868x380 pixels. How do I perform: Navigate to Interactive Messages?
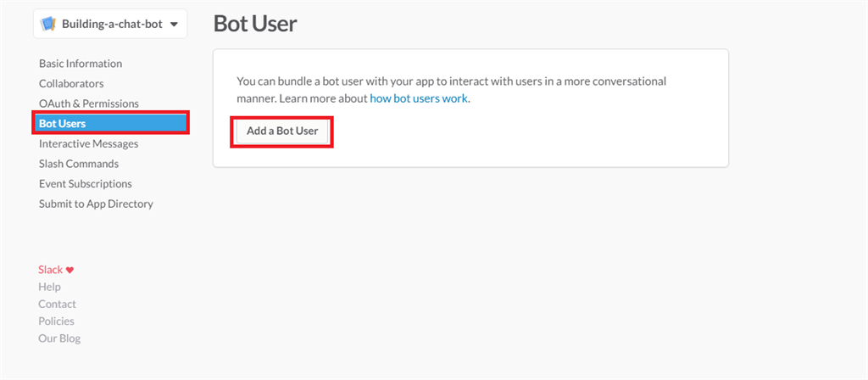tap(88, 143)
